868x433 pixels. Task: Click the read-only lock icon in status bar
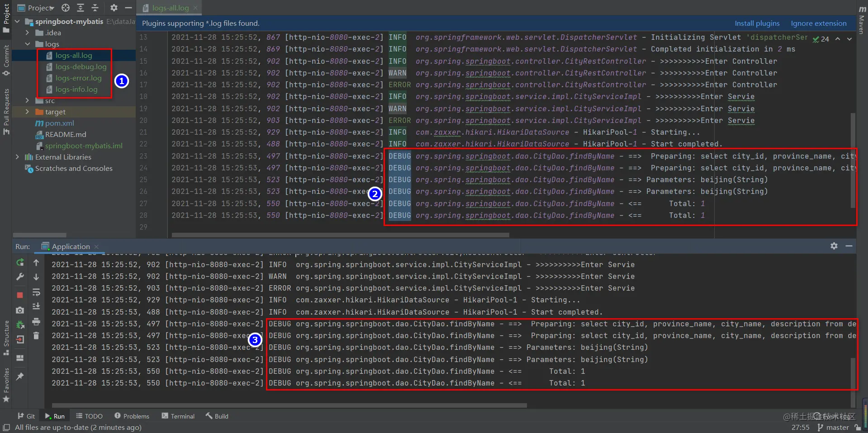click(858, 428)
